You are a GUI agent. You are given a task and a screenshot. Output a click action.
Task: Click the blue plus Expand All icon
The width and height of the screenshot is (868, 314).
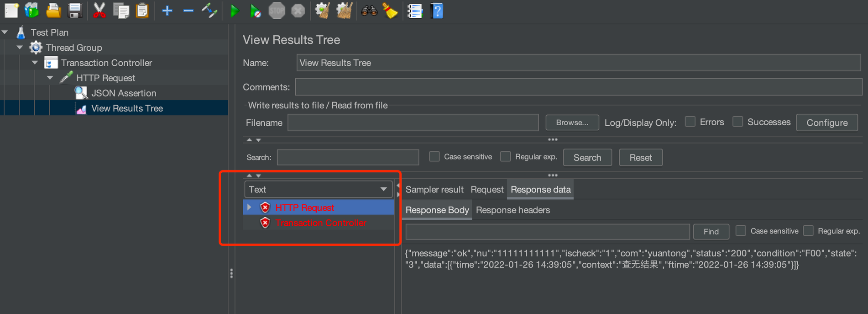(x=167, y=11)
